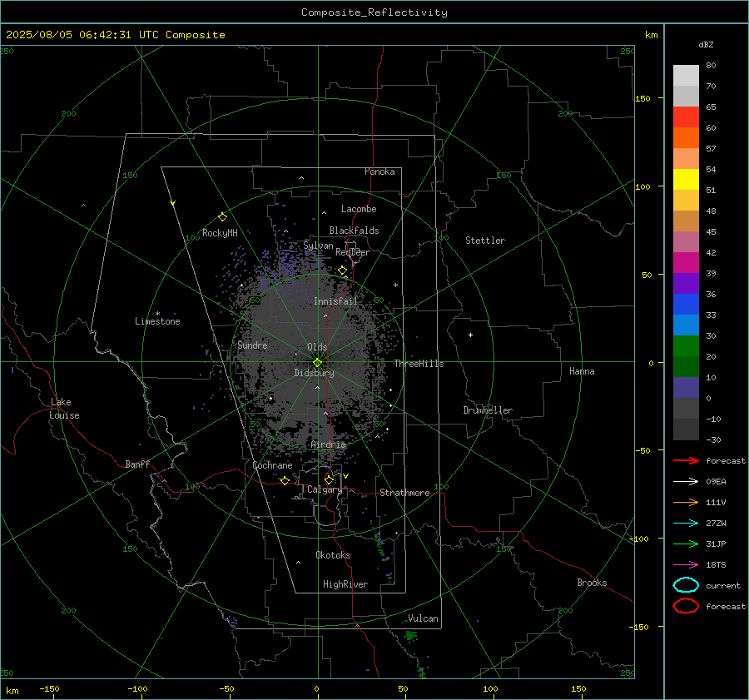Click the Lake Louise label
This screenshot has width=749, height=700.
coord(64,409)
